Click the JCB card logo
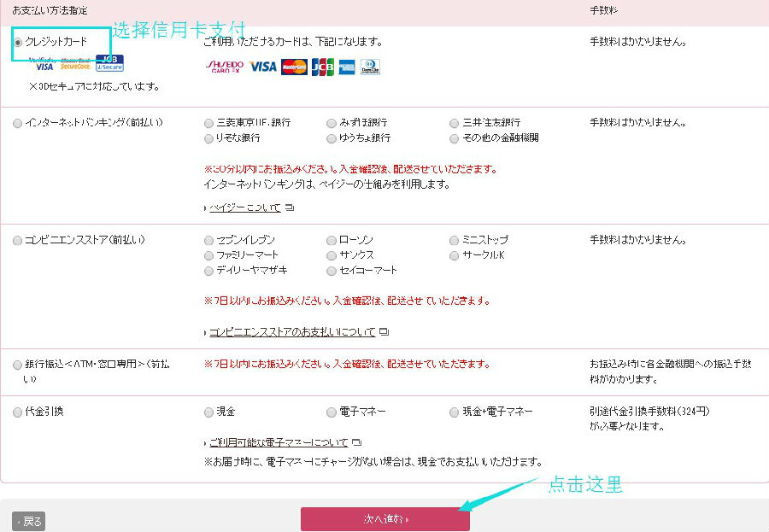This screenshot has height=532, width=769. (322, 67)
